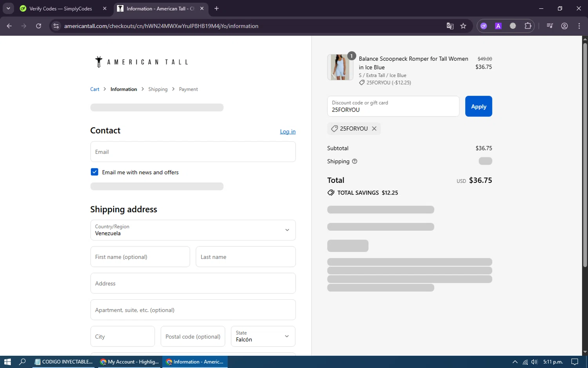
Task: Open the network tray icon
Action: [525, 362]
